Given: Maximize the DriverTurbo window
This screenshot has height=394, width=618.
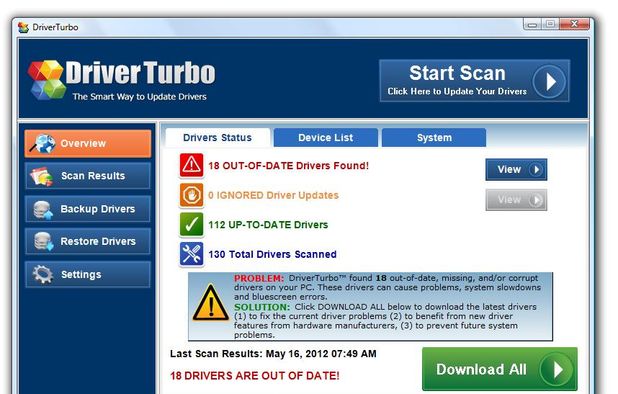Looking at the screenshot, I should 550,24.
